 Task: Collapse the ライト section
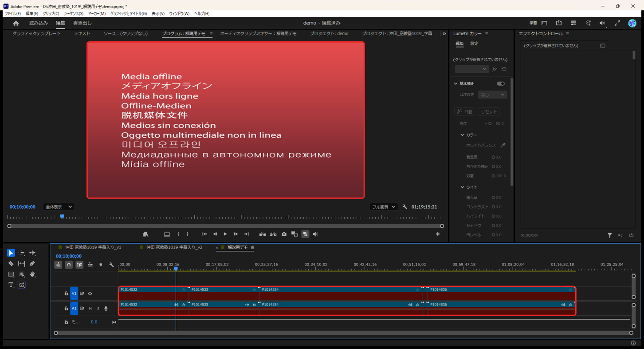click(x=462, y=187)
